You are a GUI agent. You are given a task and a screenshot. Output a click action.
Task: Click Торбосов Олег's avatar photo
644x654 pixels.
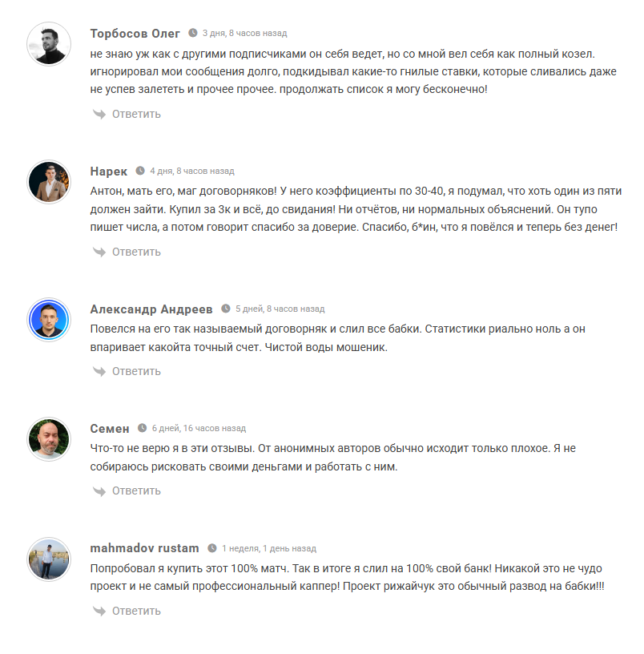pos(50,44)
